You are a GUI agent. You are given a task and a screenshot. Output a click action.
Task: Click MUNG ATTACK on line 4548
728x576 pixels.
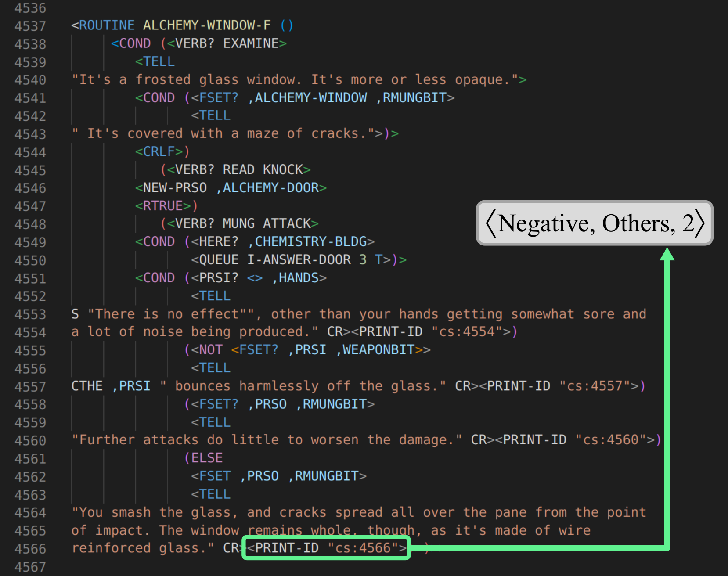267,223
